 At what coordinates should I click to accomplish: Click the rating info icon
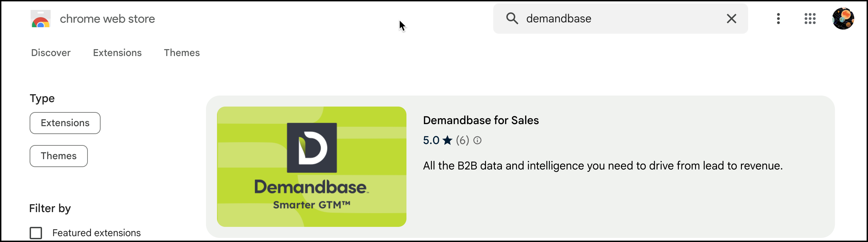[x=477, y=140]
